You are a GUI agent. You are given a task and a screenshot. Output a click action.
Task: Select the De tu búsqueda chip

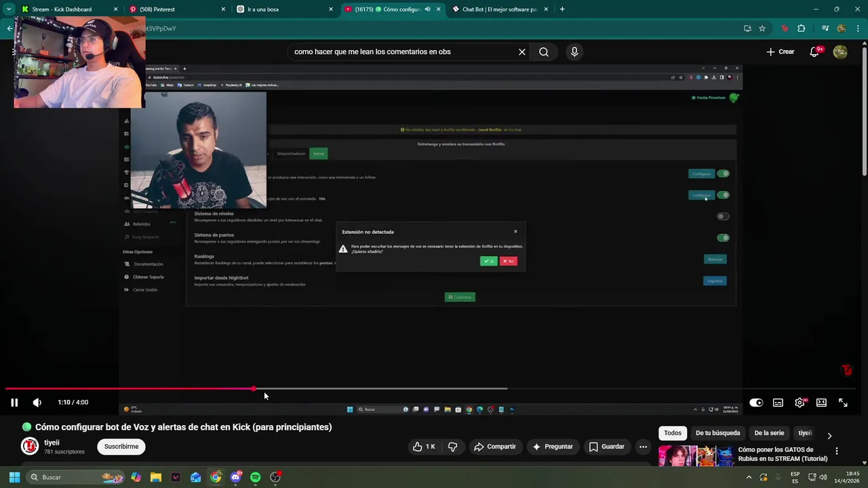[717, 433]
